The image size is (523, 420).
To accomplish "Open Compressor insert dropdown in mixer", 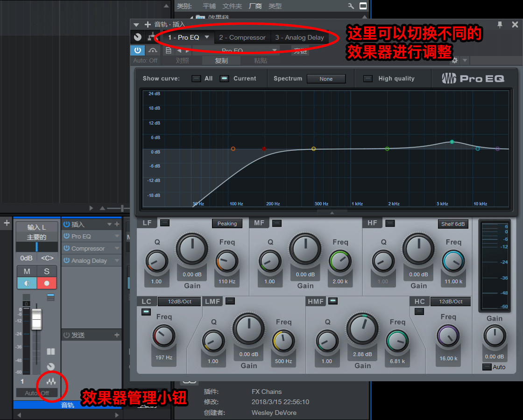I will [x=117, y=248].
